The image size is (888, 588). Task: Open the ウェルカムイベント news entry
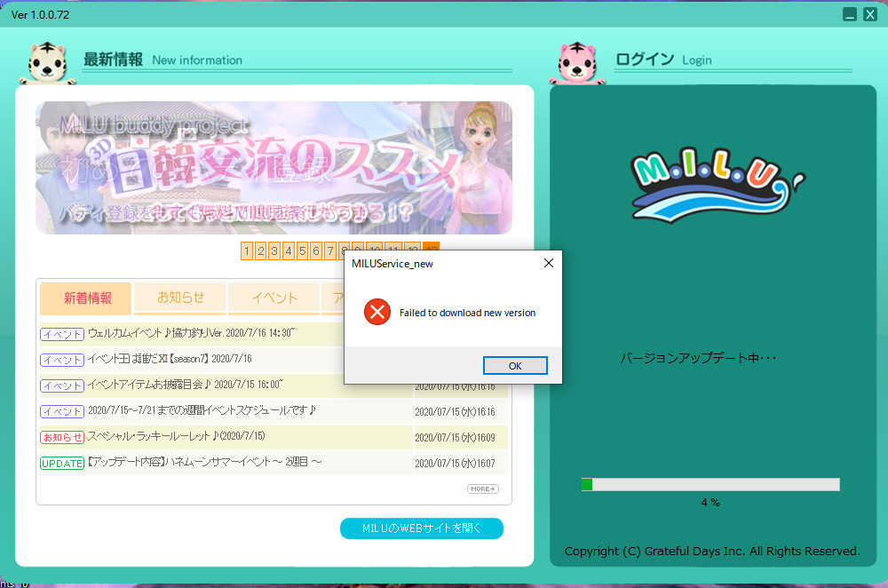tap(191, 334)
